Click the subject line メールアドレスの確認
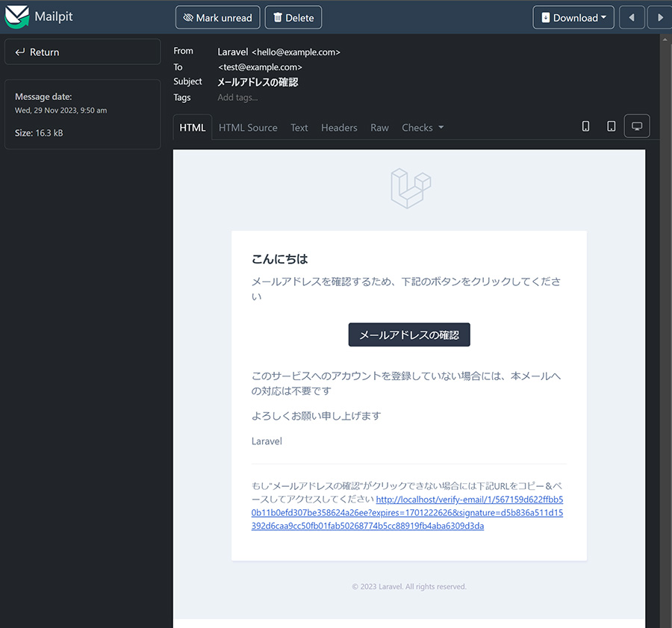 [258, 82]
